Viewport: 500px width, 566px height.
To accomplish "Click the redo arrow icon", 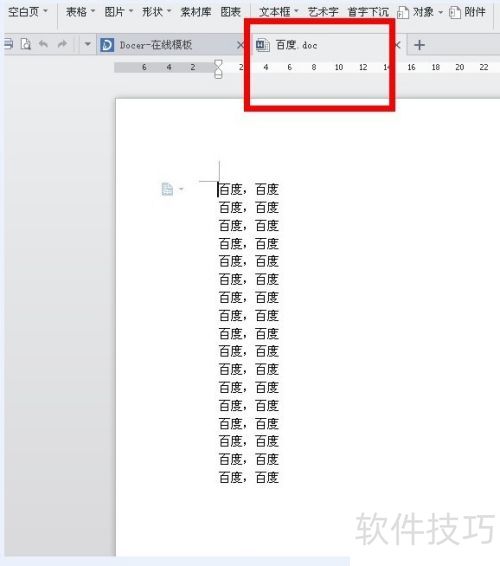I will (x=62, y=44).
